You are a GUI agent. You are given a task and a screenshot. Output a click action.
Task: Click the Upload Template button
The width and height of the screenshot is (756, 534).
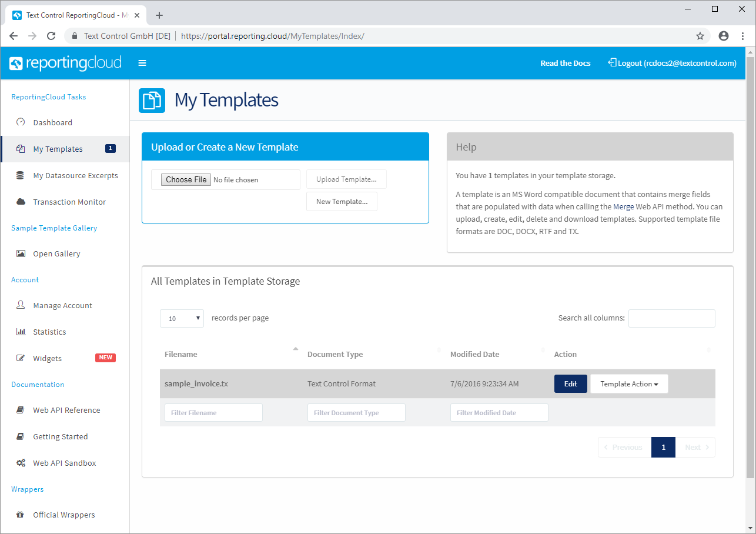[x=346, y=179]
